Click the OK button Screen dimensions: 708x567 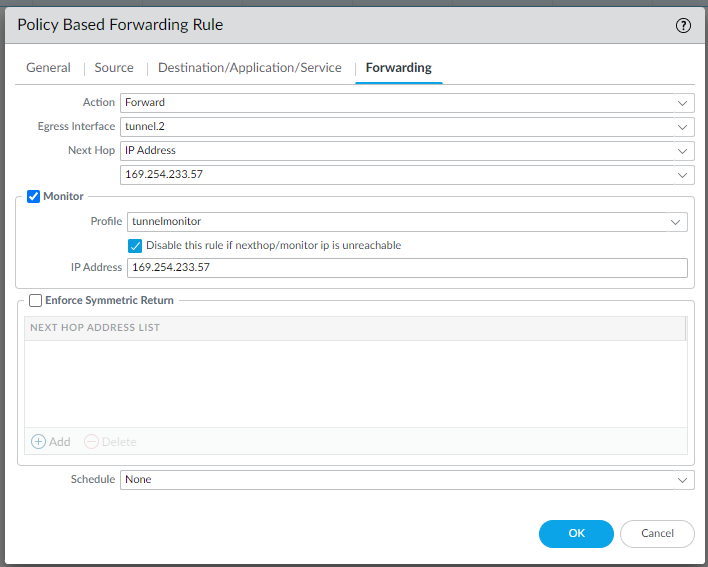point(576,534)
